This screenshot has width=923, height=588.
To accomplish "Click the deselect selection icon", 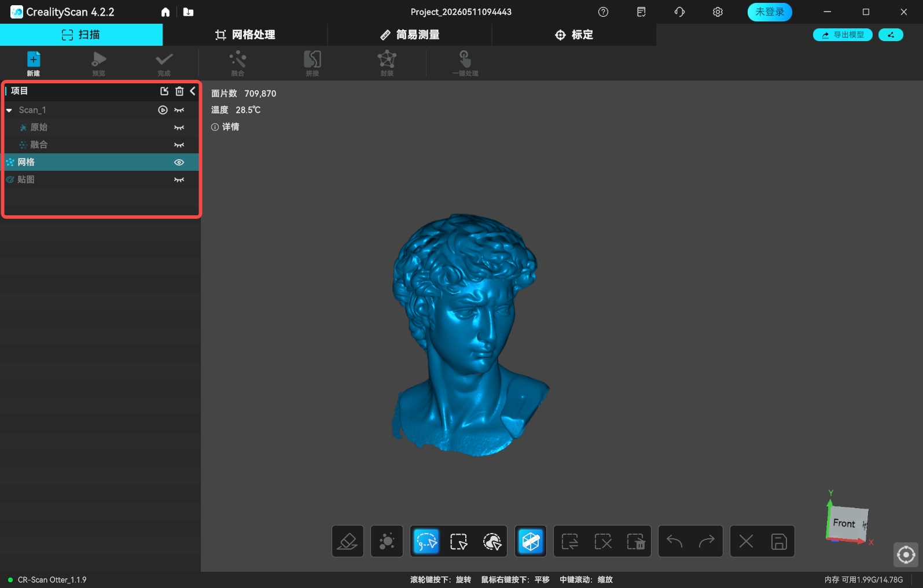I will click(603, 541).
